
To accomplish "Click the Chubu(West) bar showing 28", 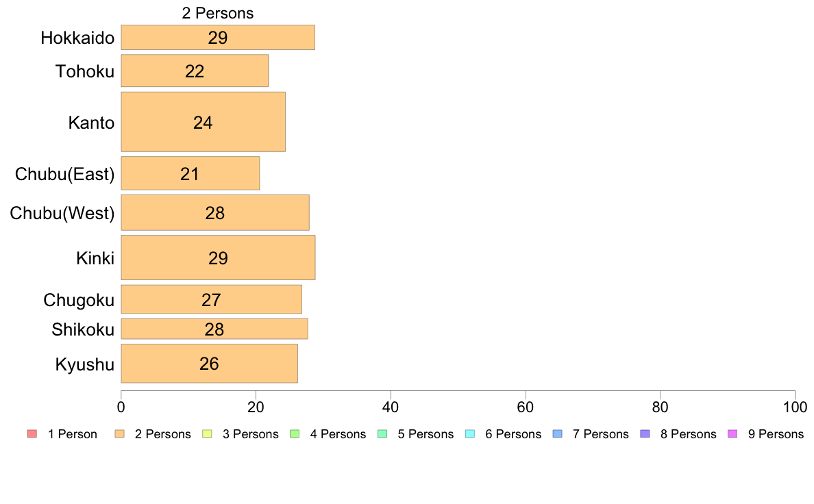I will point(215,212).
